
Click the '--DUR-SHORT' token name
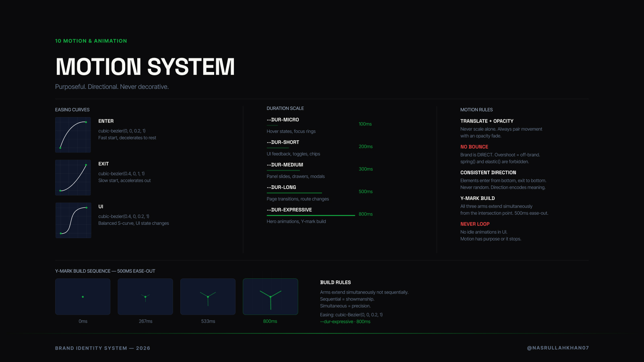pos(283,142)
